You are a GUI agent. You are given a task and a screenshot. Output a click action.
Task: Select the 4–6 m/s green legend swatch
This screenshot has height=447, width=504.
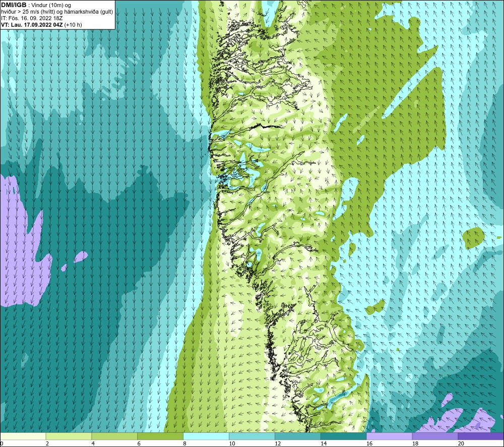[x=114, y=436]
